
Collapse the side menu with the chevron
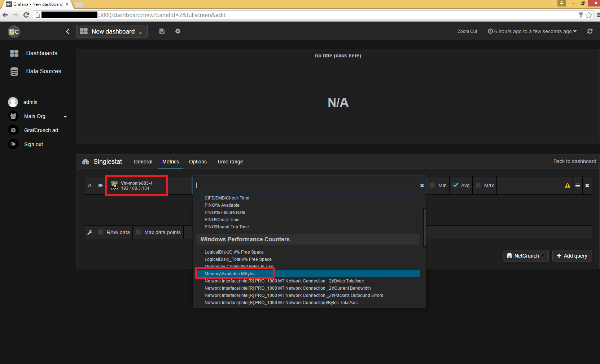coord(68,31)
